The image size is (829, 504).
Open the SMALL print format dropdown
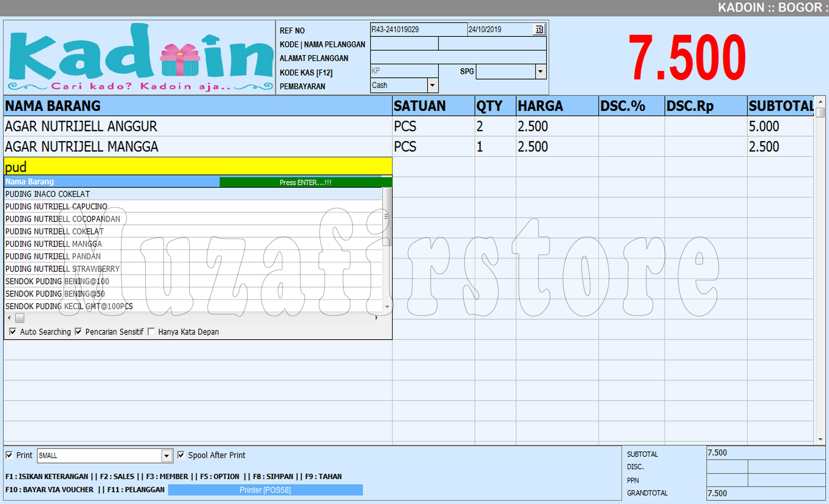pyautogui.click(x=167, y=456)
